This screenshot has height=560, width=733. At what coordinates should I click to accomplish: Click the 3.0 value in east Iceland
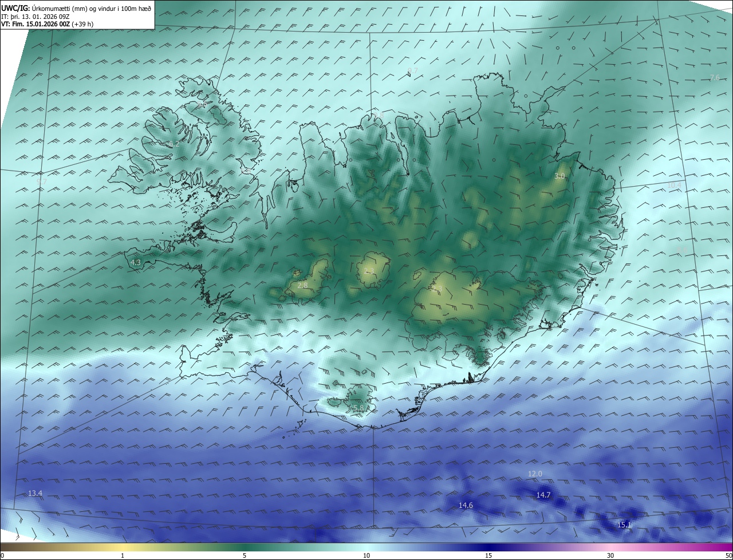[x=559, y=176]
